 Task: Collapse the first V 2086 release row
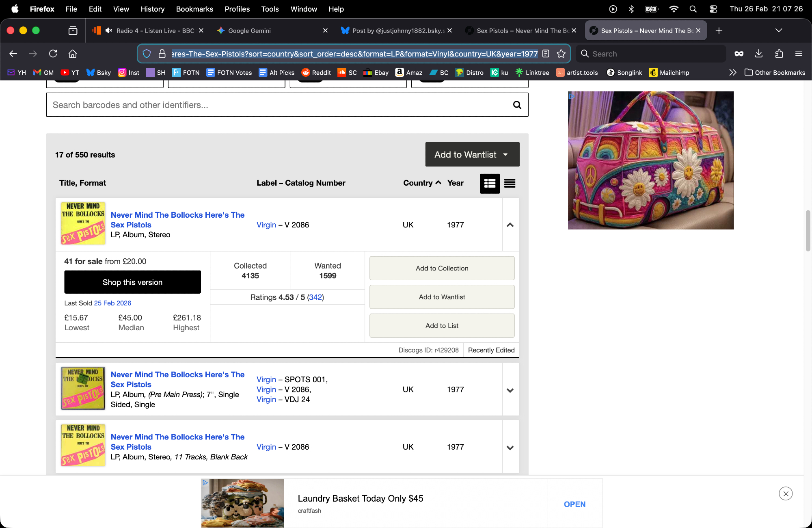pos(510,225)
